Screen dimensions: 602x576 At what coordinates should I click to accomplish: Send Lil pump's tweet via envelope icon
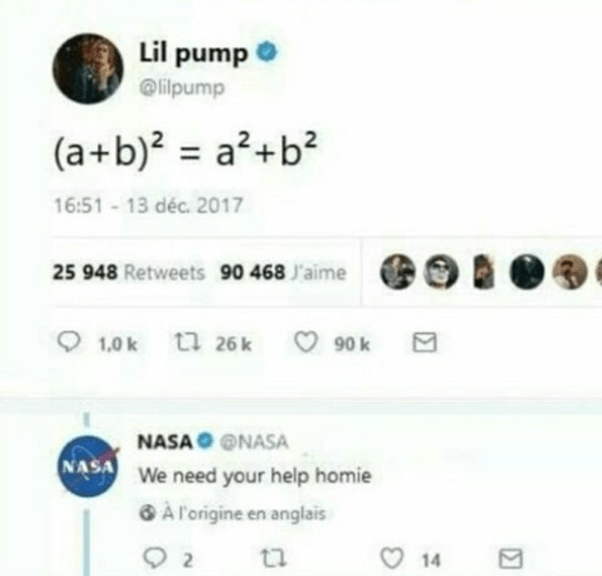pyautogui.click(x=425, y=342)
